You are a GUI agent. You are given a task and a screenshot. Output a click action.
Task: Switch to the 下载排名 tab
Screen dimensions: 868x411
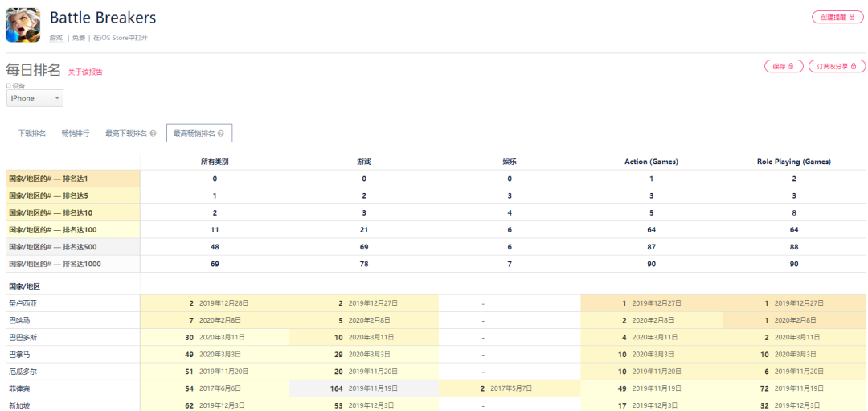[32, 134]
